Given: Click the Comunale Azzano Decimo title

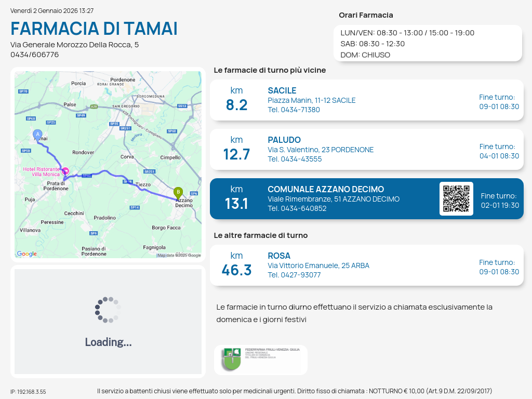Looking at the screenshot, I should [326, 190].
